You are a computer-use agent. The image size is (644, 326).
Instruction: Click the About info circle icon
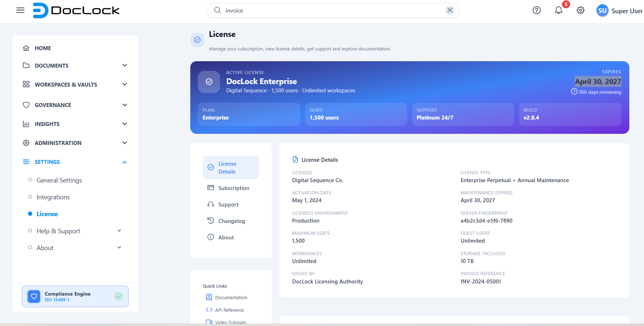[x=211, y=237]
